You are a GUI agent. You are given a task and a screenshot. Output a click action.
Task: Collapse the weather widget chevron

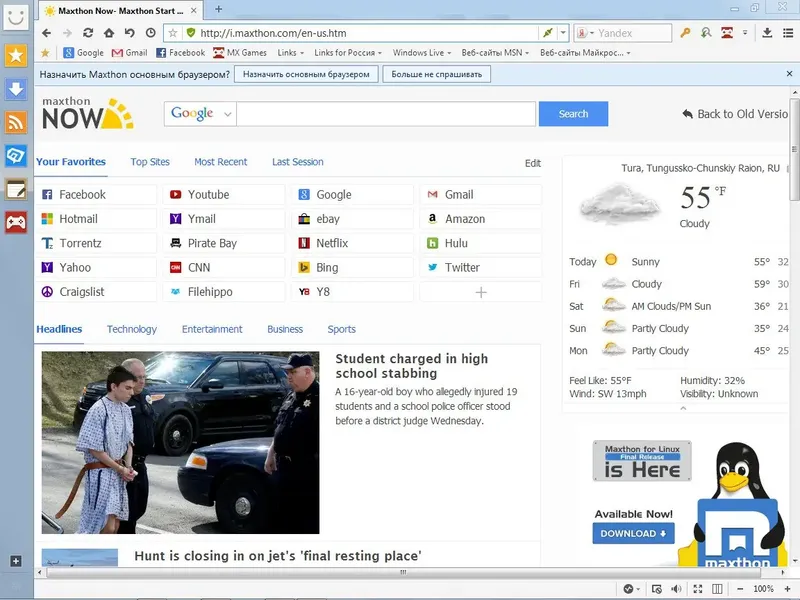click(x=683, y=408)
